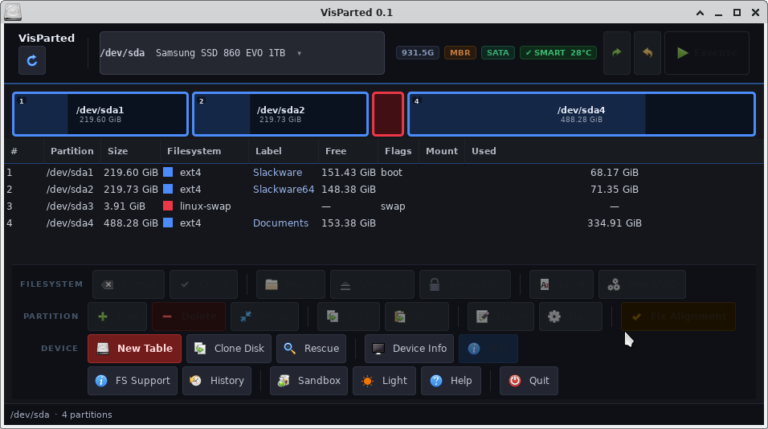Toggle Sandbox mode
The width and height of the screenshot is (768, 429).
point(309,381)
